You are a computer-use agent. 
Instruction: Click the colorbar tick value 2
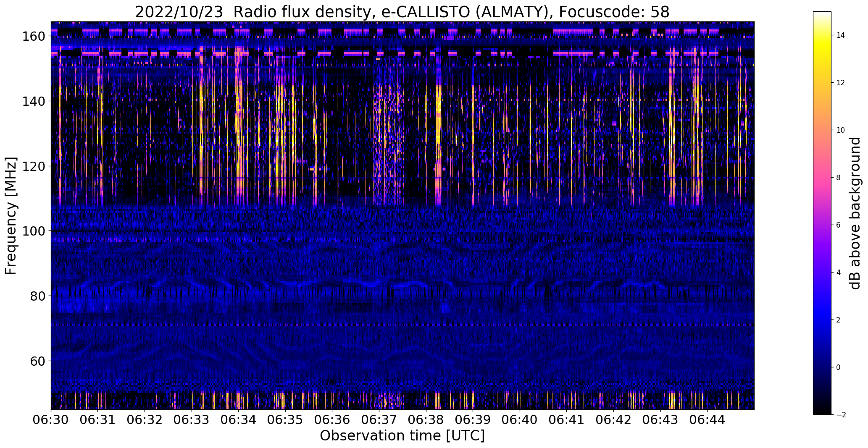(838, 320)
